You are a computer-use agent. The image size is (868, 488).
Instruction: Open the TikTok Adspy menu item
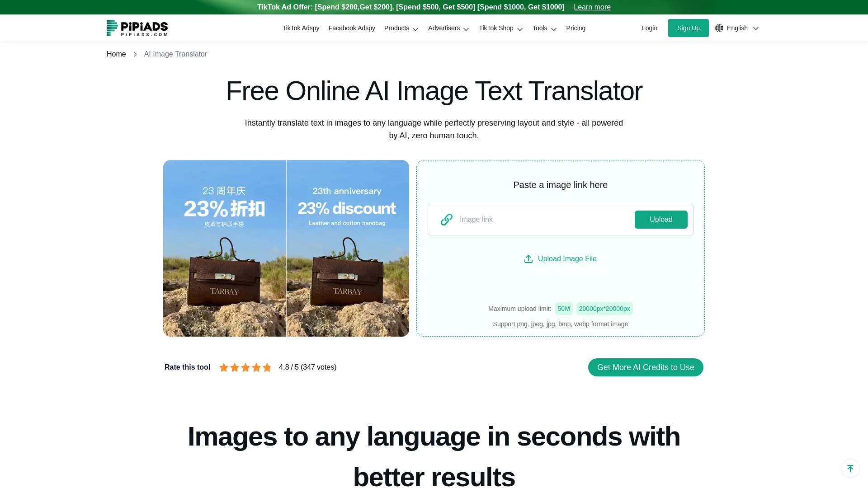pos(301,28)
